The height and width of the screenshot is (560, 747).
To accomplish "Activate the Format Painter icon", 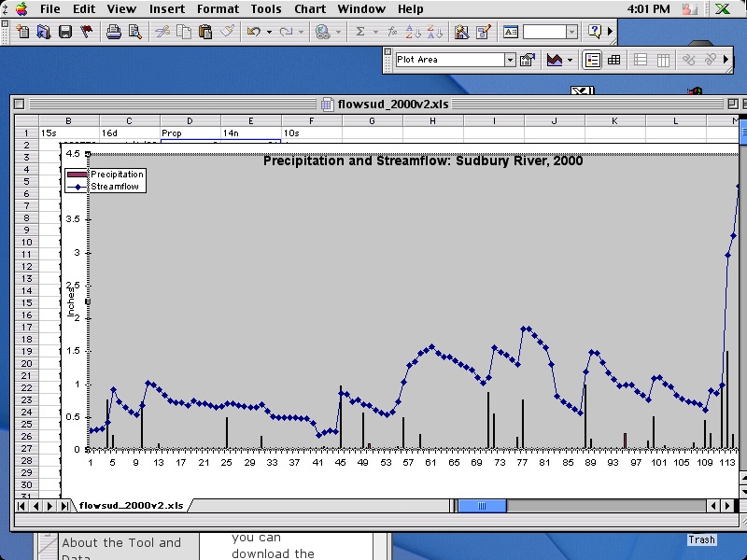I will [x=228, y=31].
